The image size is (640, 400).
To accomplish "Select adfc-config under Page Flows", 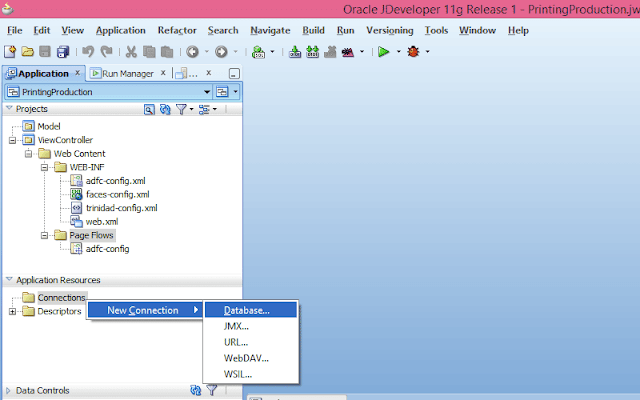I will (107, 249).
